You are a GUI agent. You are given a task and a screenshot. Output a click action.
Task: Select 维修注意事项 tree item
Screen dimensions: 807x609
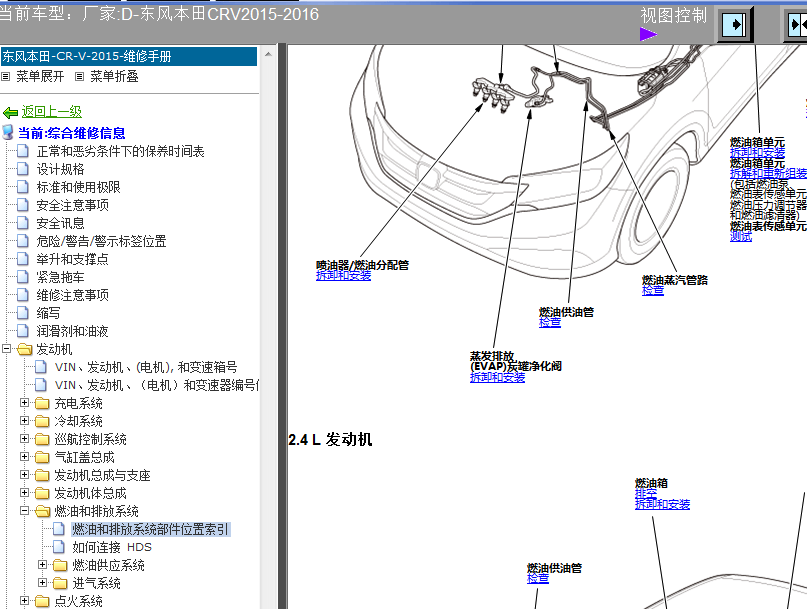[x=73, y=295]
